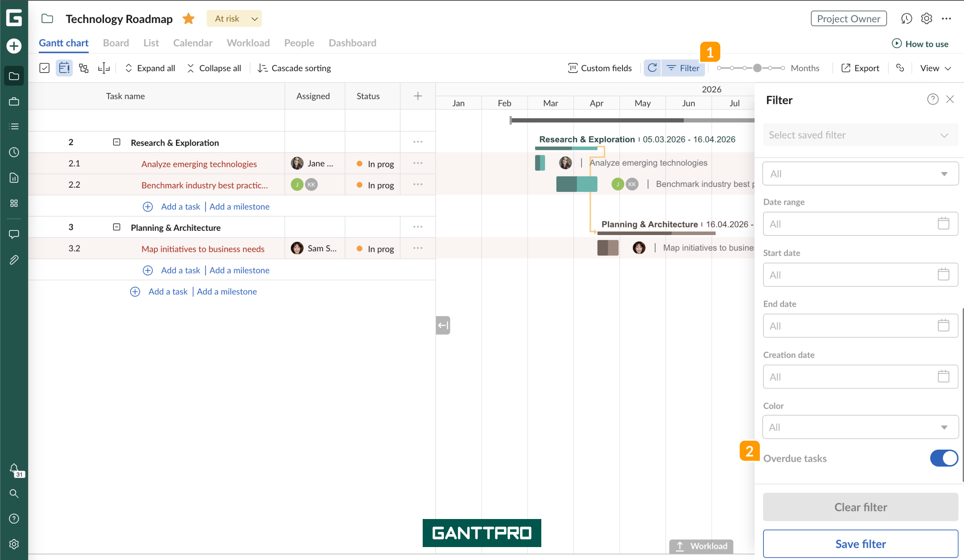This screenshot has height=560, width=964.
Task: Open the header more options ellipsis
Action: click(946, 18)
